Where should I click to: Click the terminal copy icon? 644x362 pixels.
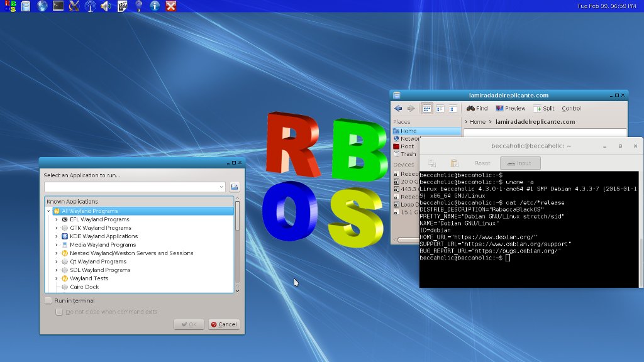point(432,163)
